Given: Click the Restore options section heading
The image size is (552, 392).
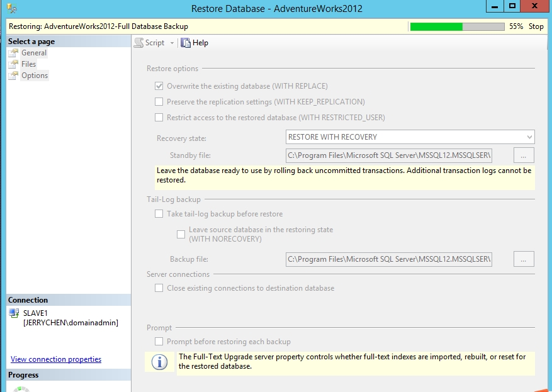Looking at the screenshot, I should click(172, 69).
